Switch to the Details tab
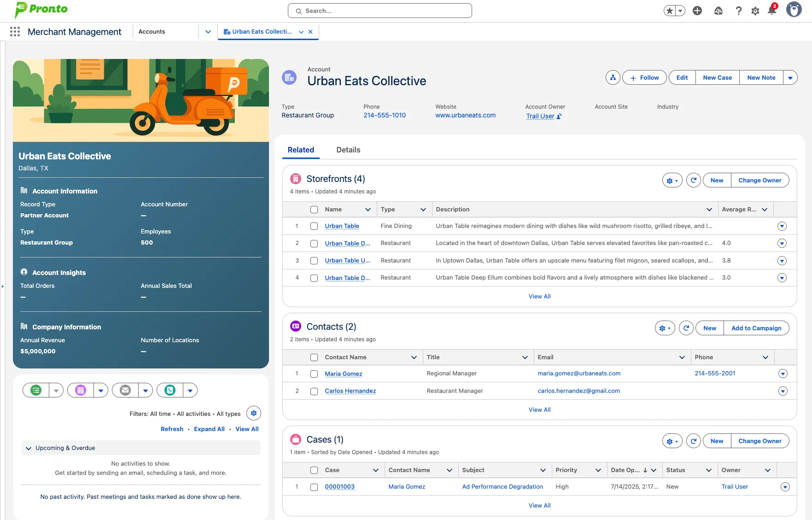Screen dimensions: 812x520 coord(348,150)
